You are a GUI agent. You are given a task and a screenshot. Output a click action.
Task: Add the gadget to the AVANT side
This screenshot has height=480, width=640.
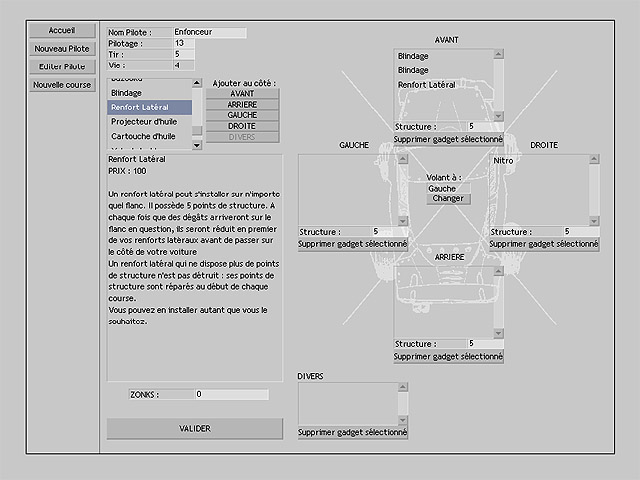242,93
